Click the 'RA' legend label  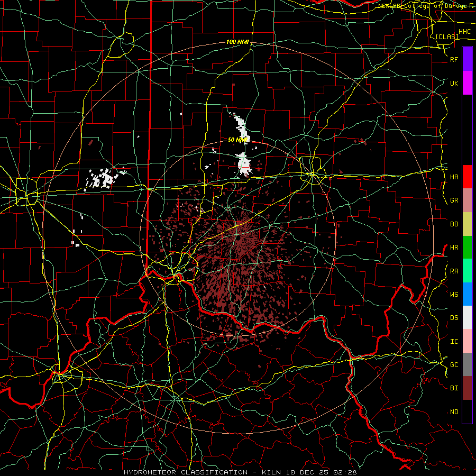(454, 271)
